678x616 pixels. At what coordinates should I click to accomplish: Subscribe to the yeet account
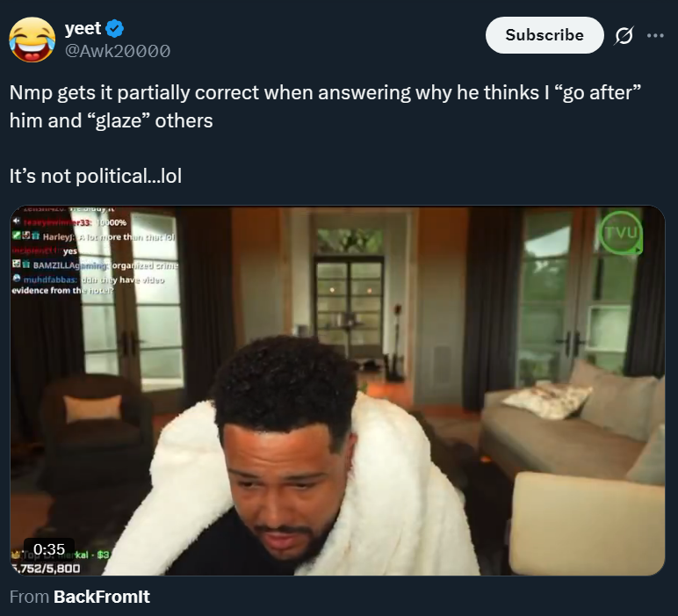[x=545, y=35]
